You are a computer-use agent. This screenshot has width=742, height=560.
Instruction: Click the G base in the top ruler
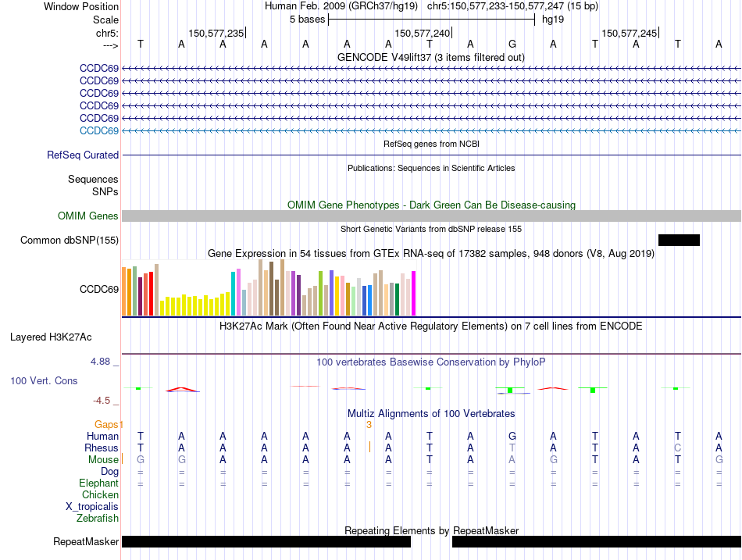(512, 44)
